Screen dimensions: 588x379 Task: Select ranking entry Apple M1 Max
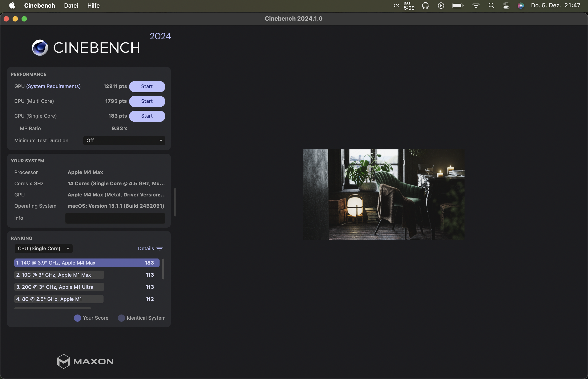pos(87,275)
